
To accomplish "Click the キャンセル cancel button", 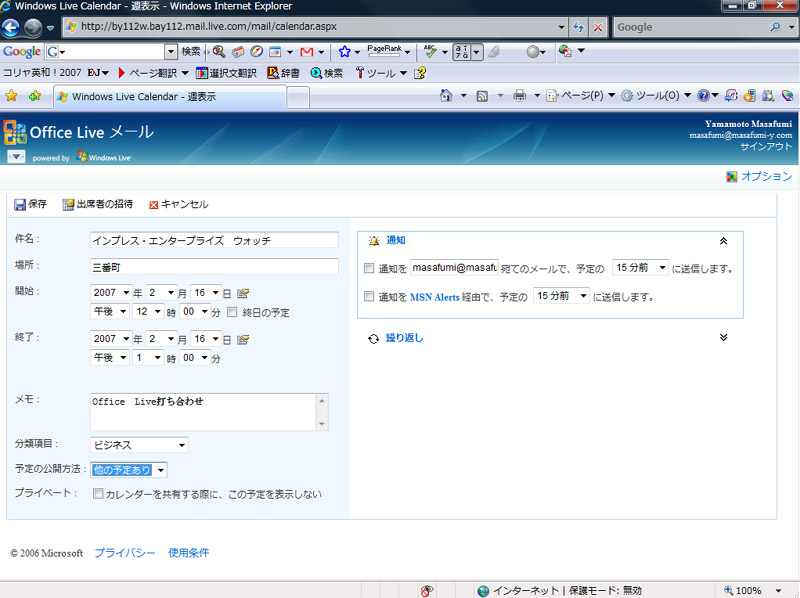I will (x=179, y=204).
